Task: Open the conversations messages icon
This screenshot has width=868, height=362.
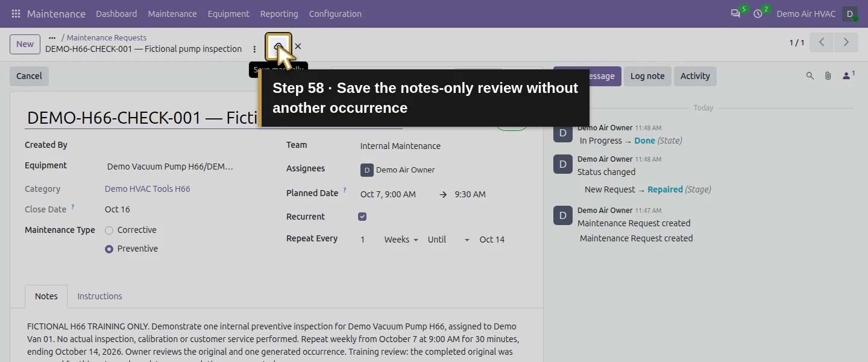Action: (x=735, y=13)
